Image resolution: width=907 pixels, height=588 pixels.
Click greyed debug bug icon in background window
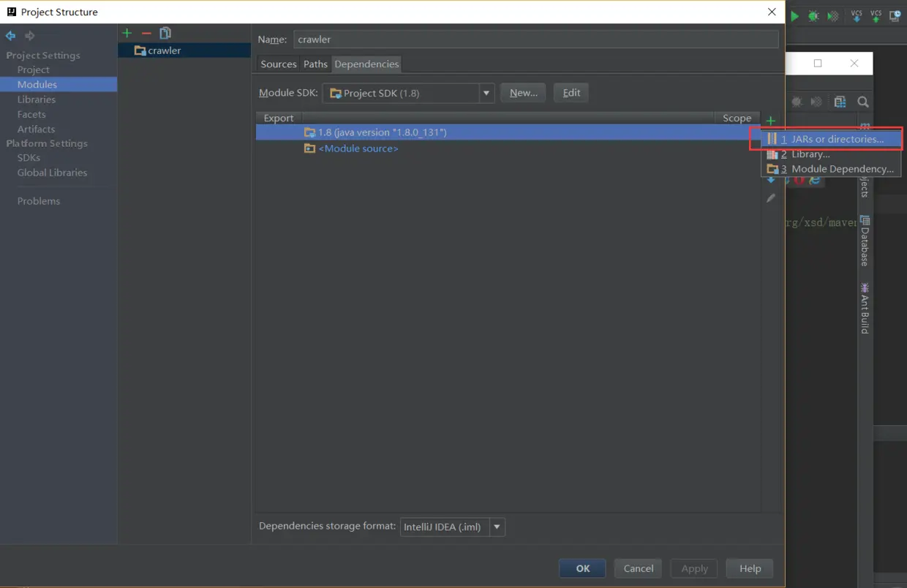pos(797,102)
